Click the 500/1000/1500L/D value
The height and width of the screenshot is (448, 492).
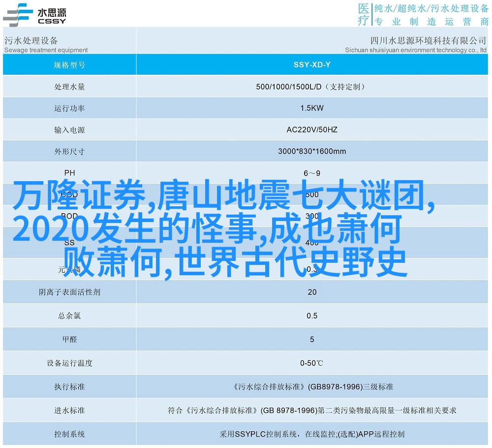pyautogui.click(x=310, y=87)
